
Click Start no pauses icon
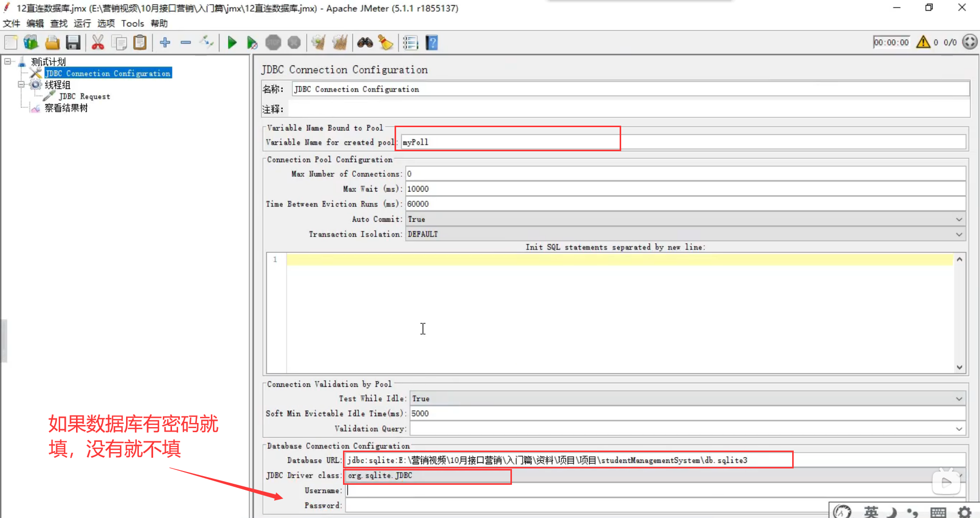pyautogui.click(x=252, y=42)
